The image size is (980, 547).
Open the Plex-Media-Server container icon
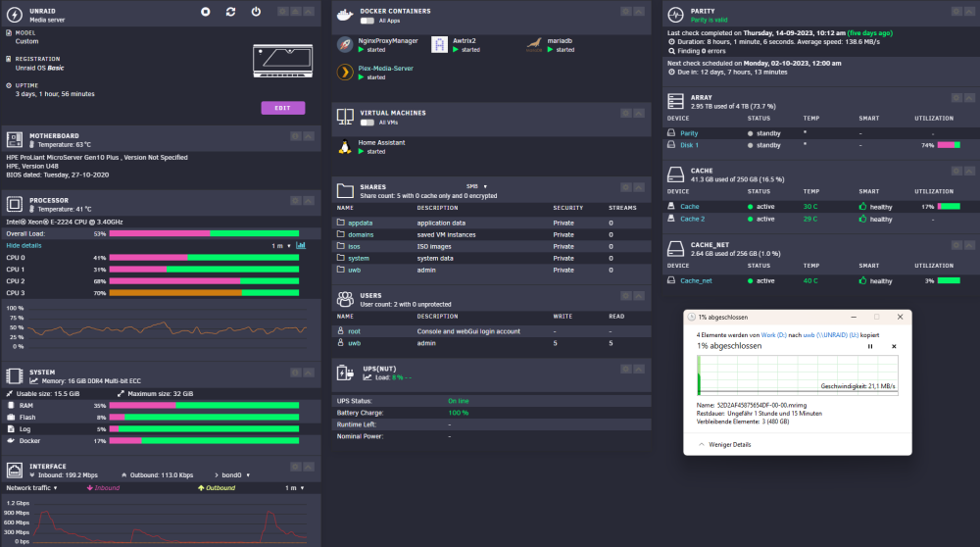(345, 72)
